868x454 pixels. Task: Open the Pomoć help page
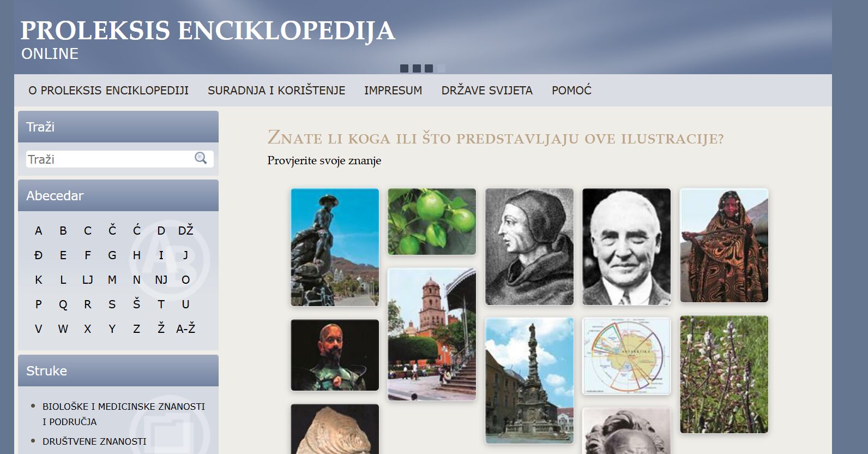tap(571, 91)
